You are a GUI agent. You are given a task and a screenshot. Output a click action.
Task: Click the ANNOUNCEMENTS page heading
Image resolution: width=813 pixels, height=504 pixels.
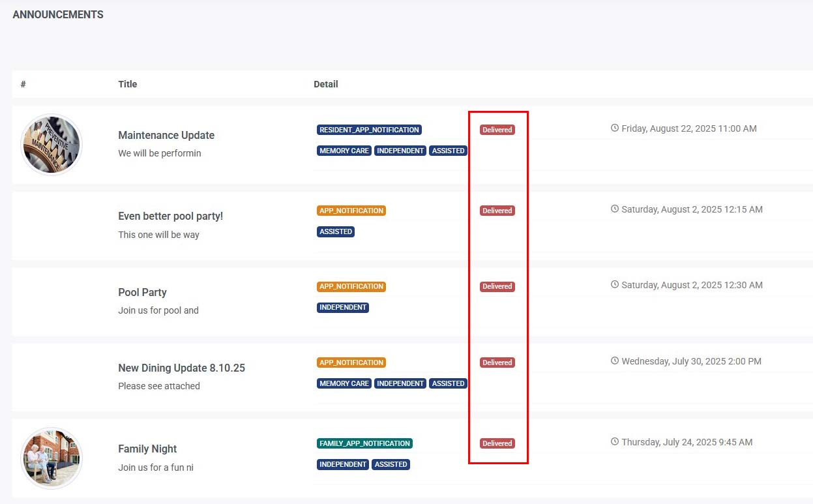[x=58, y=14]
